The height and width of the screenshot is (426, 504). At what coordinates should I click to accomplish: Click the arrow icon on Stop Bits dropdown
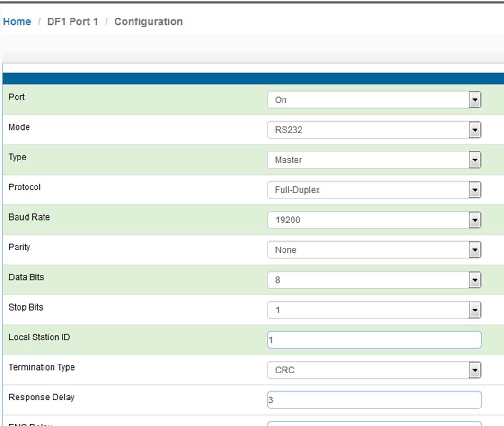475,310
